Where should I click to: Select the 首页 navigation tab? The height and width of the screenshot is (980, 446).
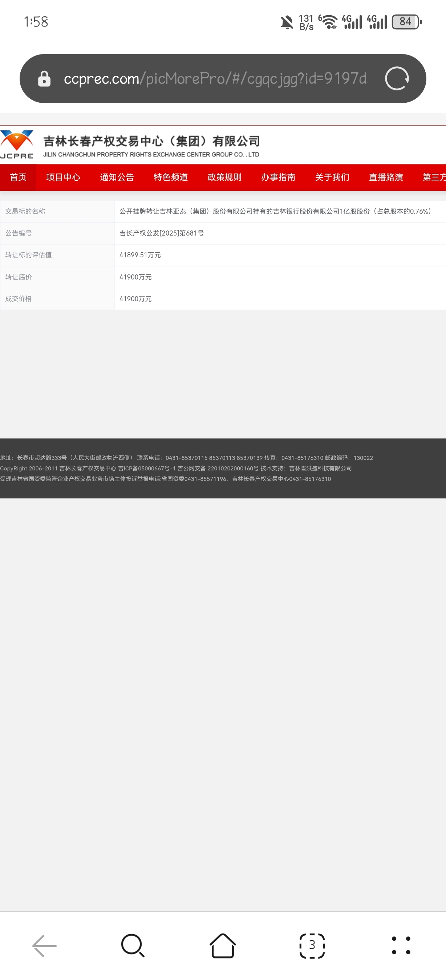[18, 177]
